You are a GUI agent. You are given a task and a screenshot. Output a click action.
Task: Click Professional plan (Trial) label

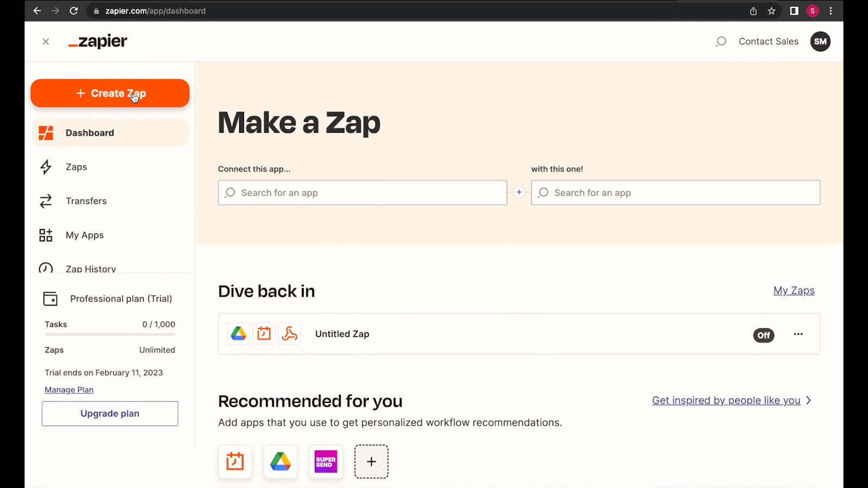coord(121,299)
